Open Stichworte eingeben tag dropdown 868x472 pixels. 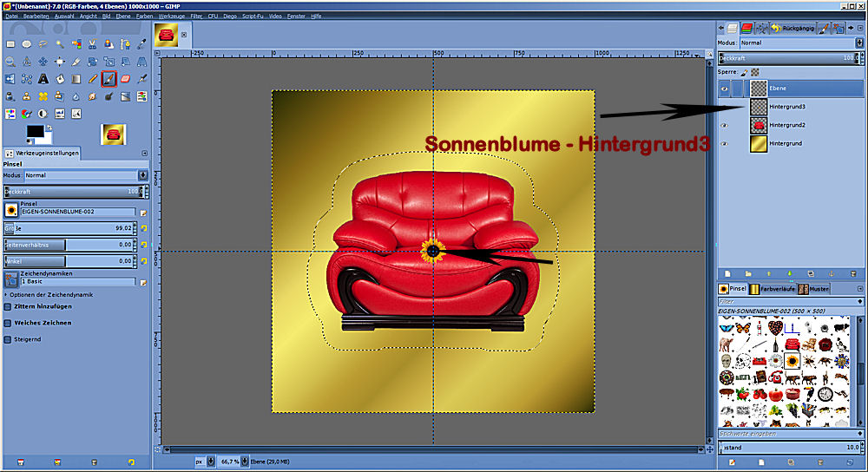pyautogui.click(x=859, y=434)
